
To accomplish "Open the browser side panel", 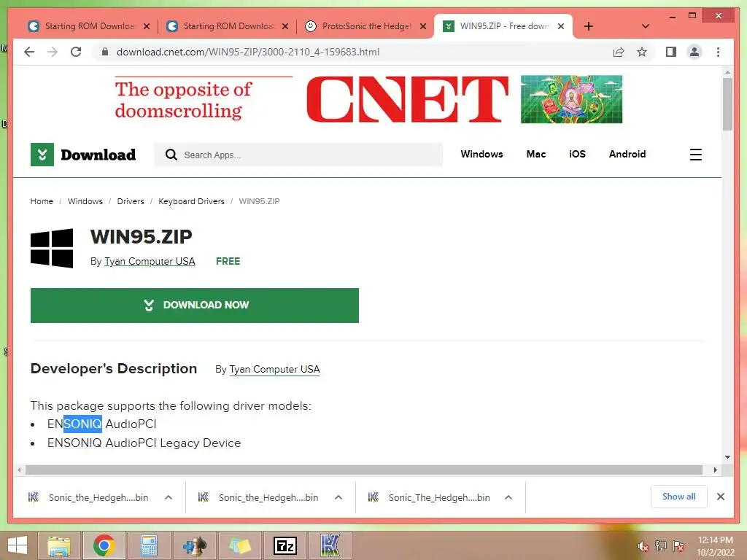I will (671, 52).
